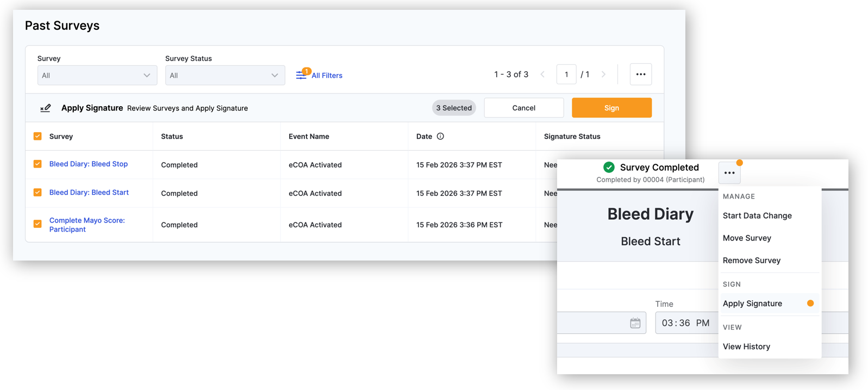Open the All Filters icon
The width and height of the screenshot is (868, 390).
tap(302, 75)
